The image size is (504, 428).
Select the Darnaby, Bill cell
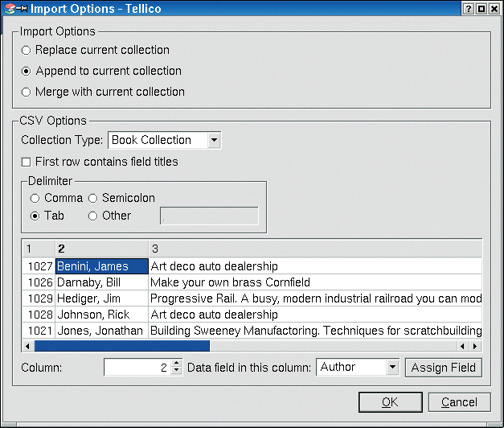102,282
